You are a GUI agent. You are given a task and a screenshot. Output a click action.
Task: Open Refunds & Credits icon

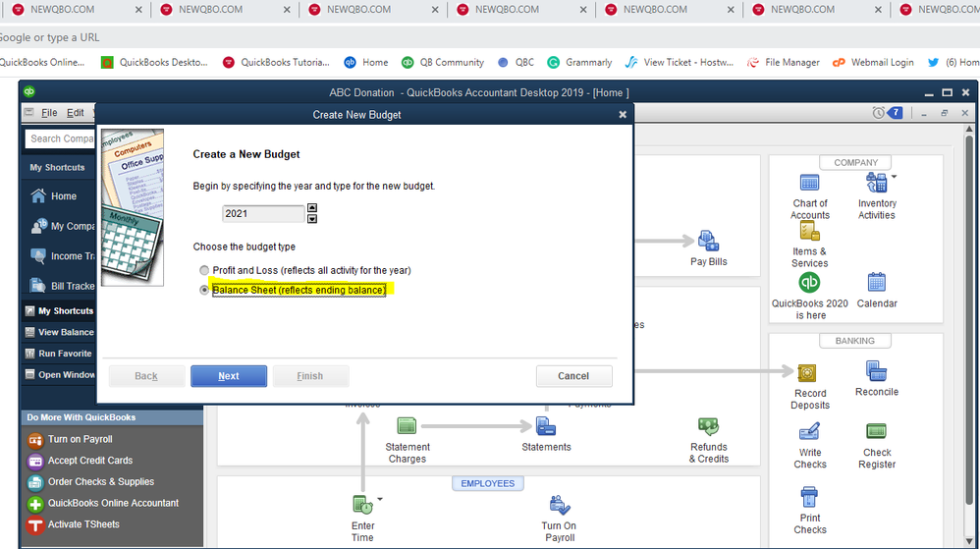click(708, 427)
